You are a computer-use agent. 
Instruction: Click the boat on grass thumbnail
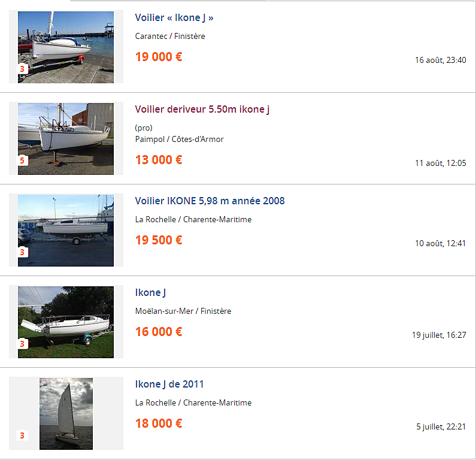click(66, 322)
